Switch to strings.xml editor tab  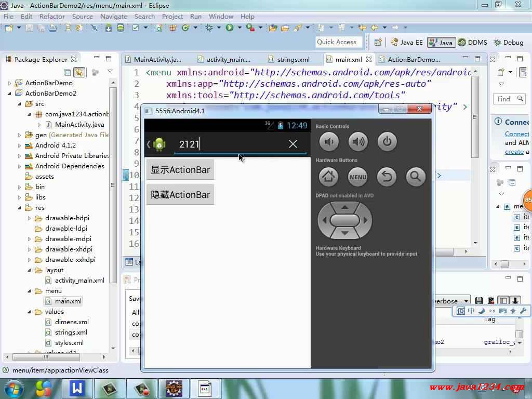(289, 59)
